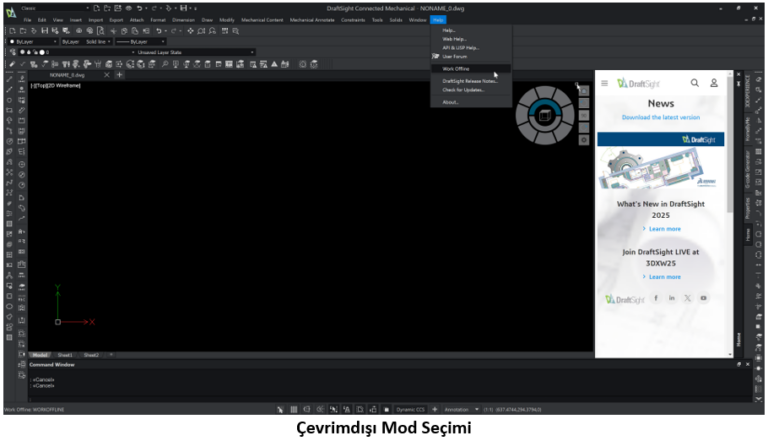
Task: Open the hamburger menu in the News panel
Action: pyautogui.click(x=604, y=83)
